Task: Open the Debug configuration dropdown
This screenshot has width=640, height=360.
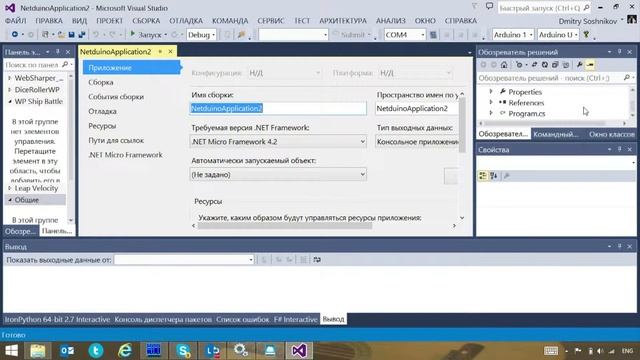Action: (x=201, y=35)
